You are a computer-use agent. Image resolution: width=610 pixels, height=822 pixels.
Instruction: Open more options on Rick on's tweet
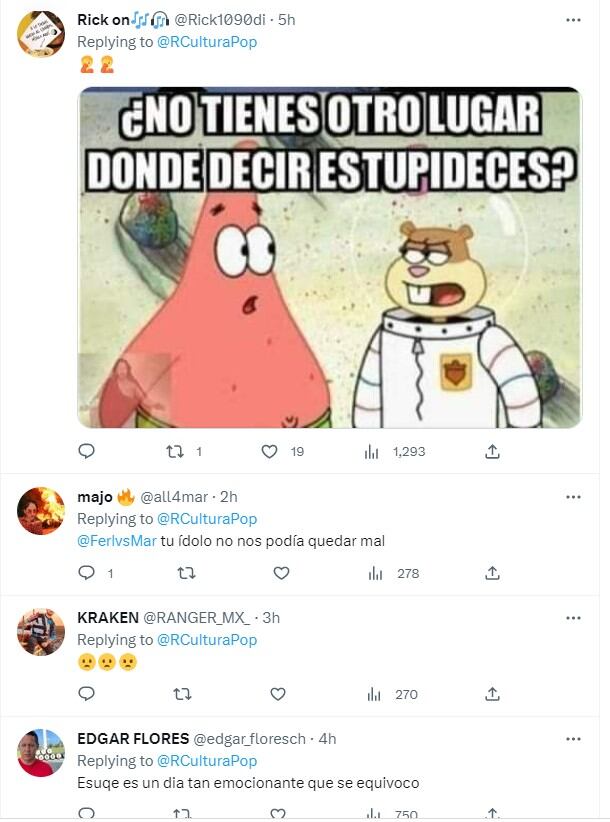click(x=573, y=20)
